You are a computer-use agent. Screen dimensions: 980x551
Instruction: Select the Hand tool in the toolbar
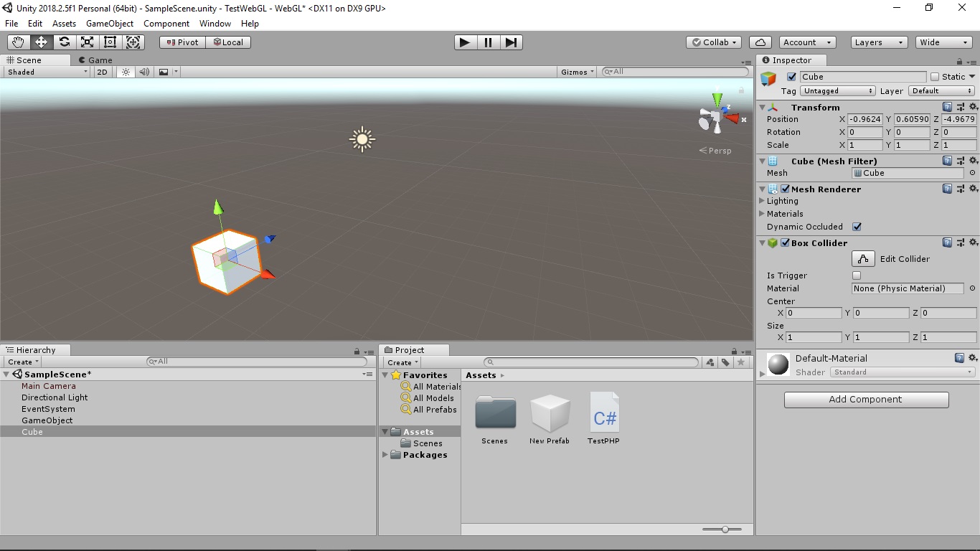click(19, 42)
